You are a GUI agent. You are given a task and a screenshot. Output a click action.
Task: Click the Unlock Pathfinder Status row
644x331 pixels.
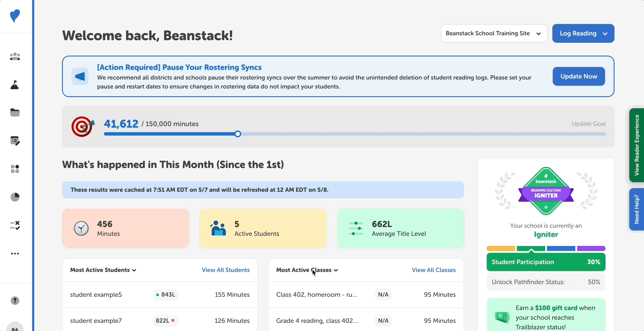pyautogui.click(x=546, y=282)
